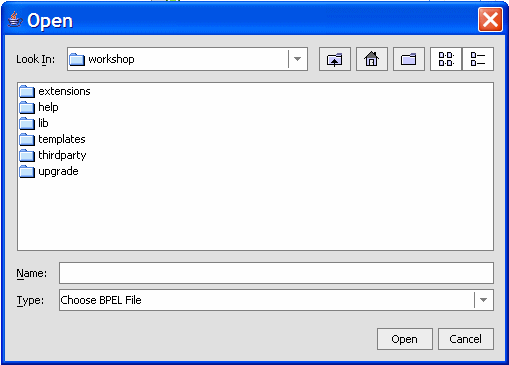Viewport: 509px width, 365px height.
Task: Expand the Type filter dropdown arrow
Action: 483,300
